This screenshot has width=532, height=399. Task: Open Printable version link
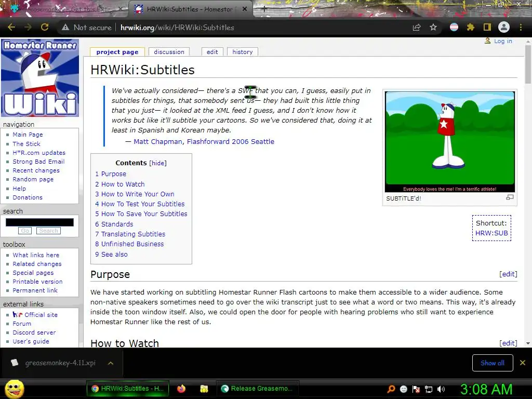pos(37,282)
